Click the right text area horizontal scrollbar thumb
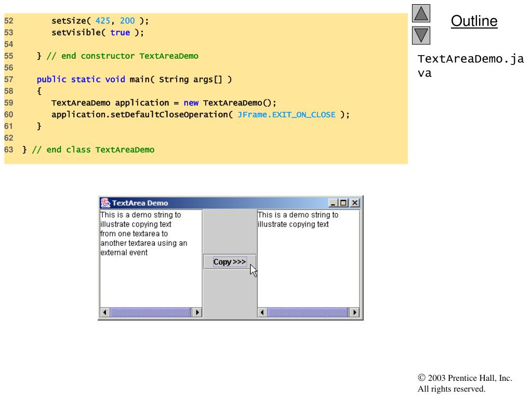 coord(308,312)
